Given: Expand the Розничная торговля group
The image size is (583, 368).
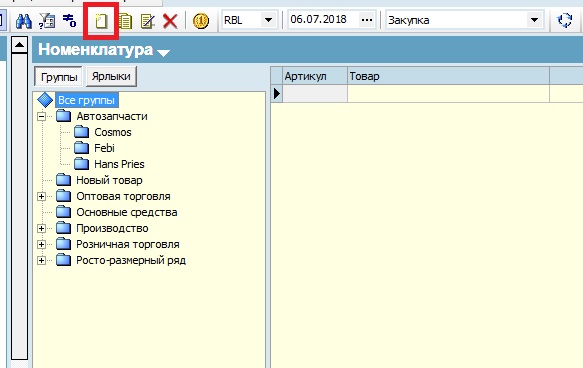Looking at the screenshot, I should point(42,244).
